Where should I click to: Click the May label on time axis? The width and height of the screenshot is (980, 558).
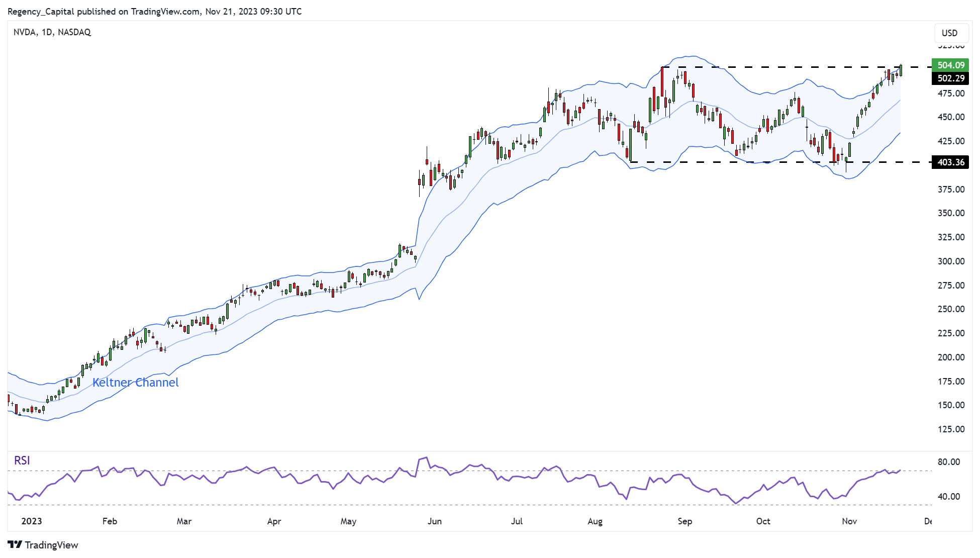point(348,521)
